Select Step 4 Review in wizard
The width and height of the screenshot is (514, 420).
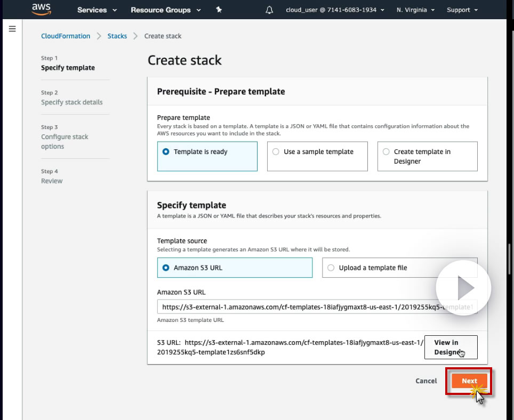[x=52, y=176]
